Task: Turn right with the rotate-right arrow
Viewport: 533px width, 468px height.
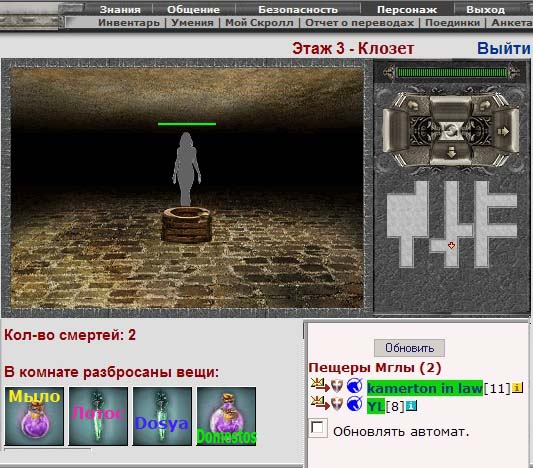Action: pos(485,105)
